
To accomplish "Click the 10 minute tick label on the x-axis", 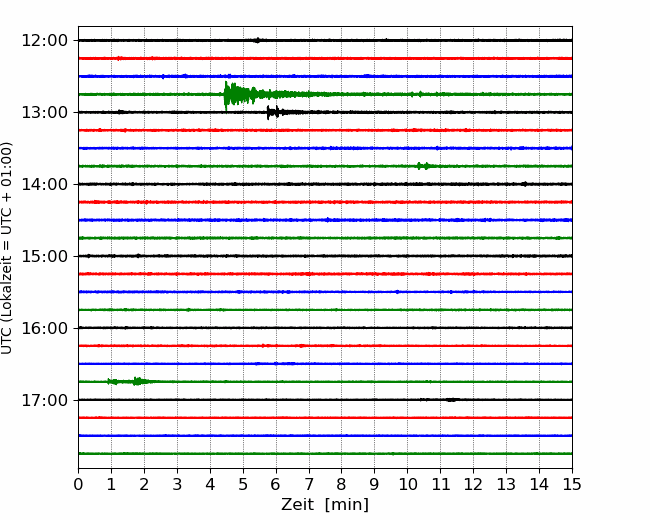I will click(x=407, y=485).
